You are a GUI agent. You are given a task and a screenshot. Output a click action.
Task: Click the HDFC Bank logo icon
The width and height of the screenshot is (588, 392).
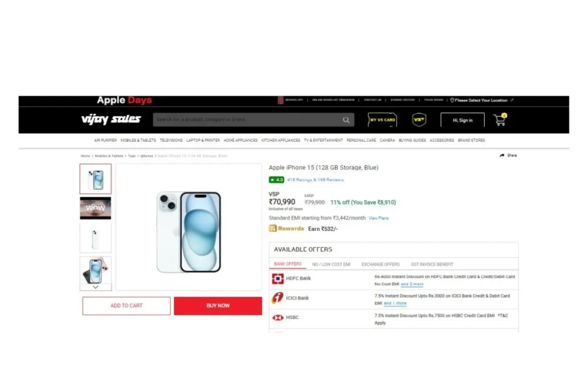[277, 278]
